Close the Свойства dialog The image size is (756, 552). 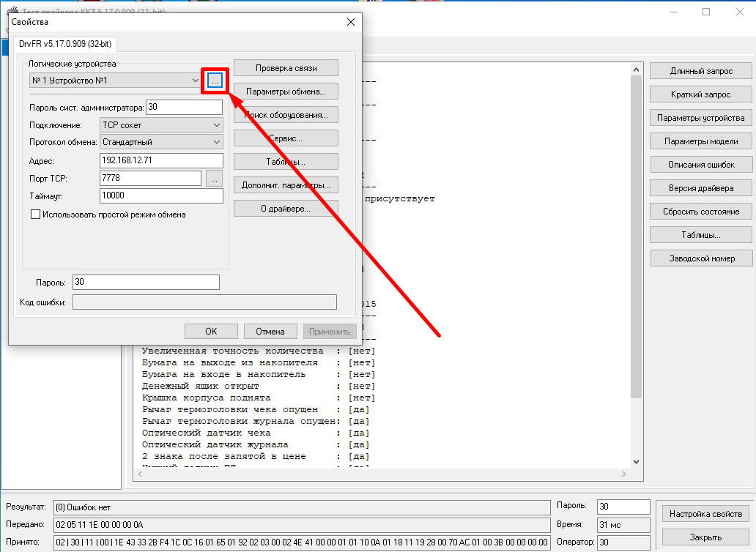pos(351,22)
